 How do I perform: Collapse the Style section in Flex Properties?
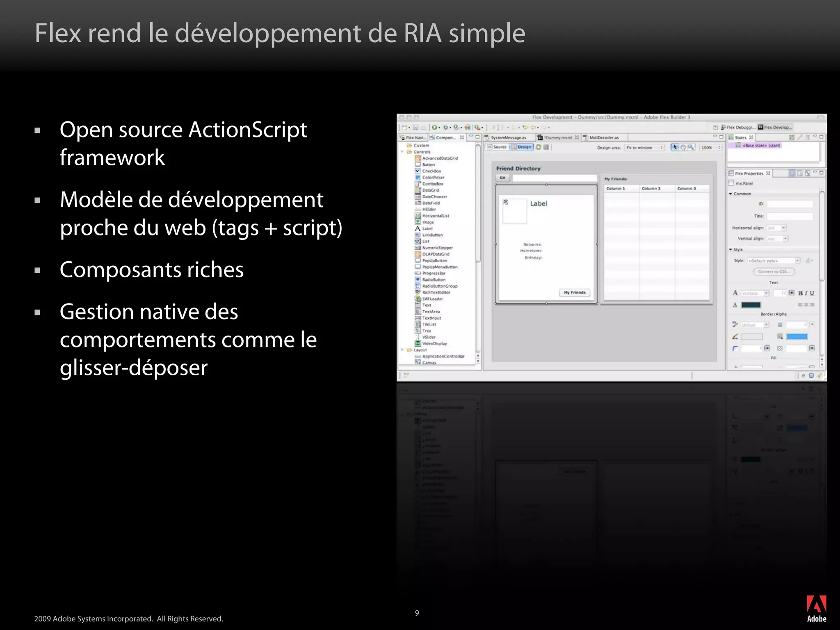(x=730, y=249)
